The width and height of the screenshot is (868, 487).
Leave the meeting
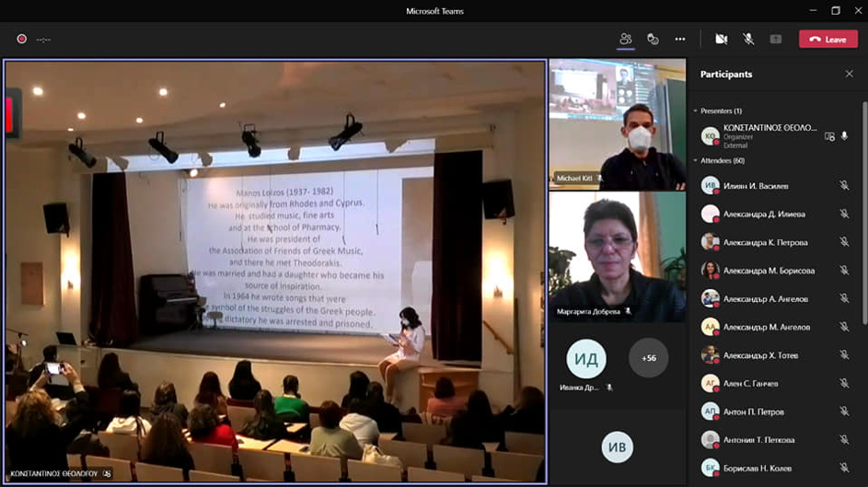[827, 39]
